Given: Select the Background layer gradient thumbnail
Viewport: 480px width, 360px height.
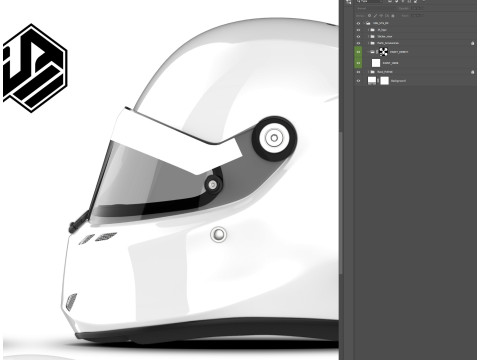Looking at the screenshot, I should pos(372,81).
